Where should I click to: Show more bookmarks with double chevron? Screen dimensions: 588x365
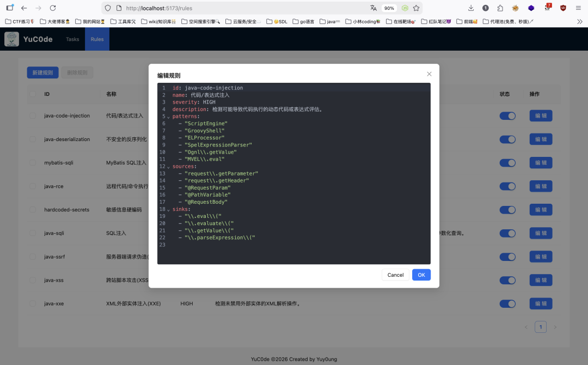(580, 22)
